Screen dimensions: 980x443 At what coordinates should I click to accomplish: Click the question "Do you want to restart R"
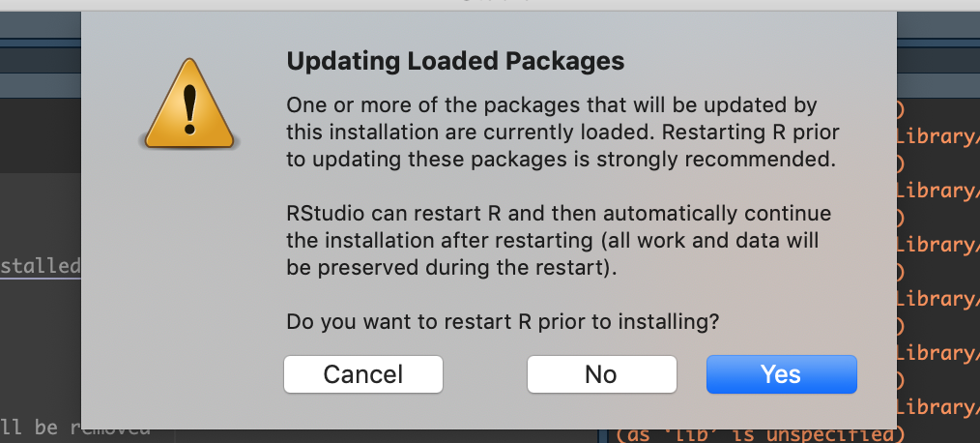coord(503,322)
